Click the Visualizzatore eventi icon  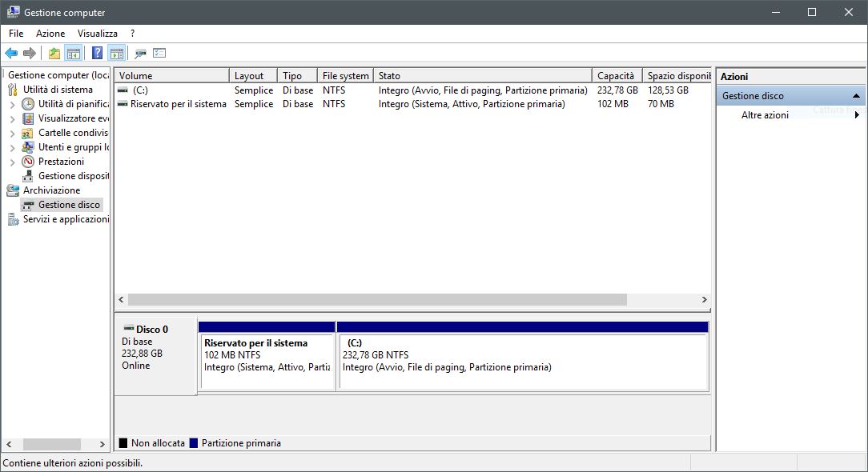(x=28, y=118)
